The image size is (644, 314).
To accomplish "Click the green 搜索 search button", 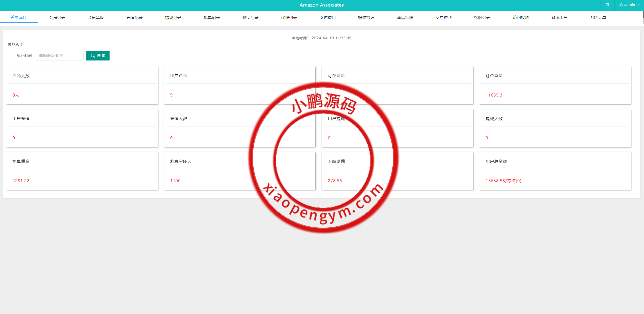I will pyautogui.click(x=98, y=56).
